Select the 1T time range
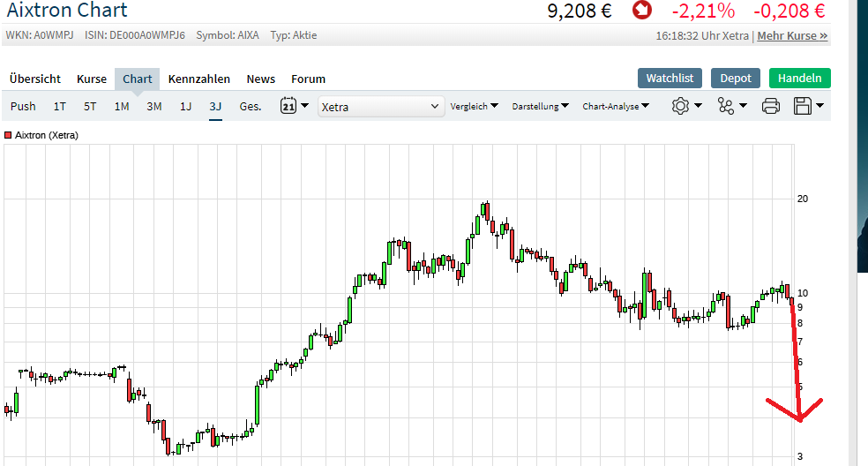Viewport: 868px width, 466px height. 60,106
